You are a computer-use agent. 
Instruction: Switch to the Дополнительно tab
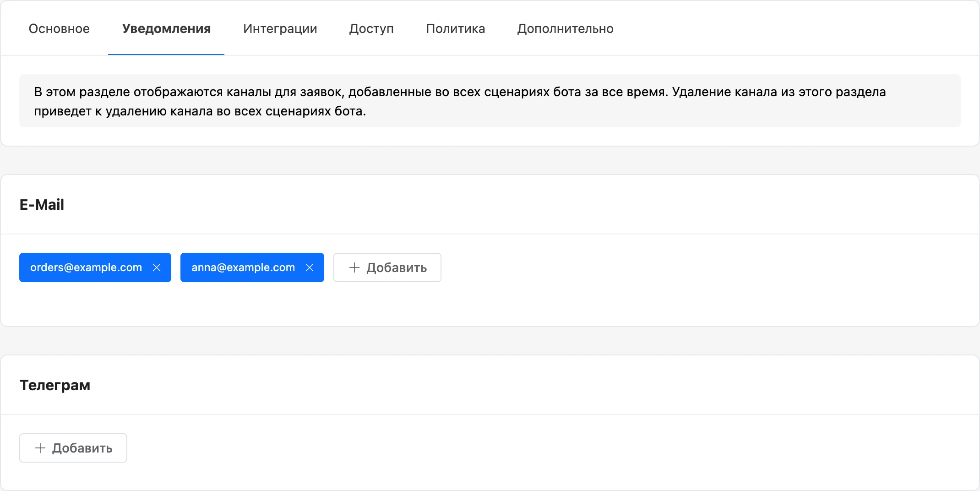[x=566, y=28]
